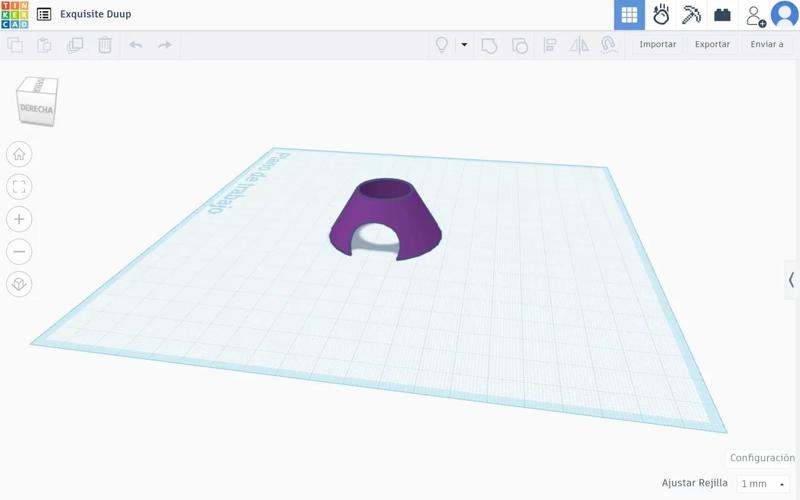Click the Paste toolbar icon
The height and width of the screenshot is (500, 800).
coord(44,45)
